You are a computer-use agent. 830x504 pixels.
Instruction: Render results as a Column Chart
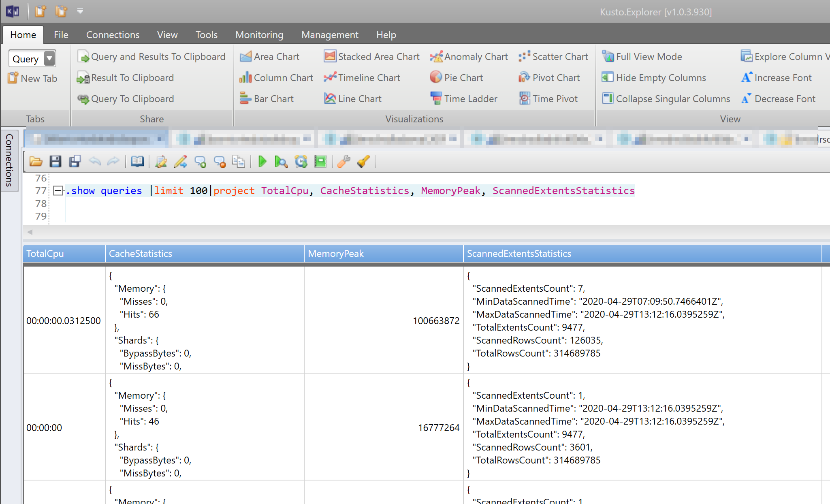[x=276, y=78]
